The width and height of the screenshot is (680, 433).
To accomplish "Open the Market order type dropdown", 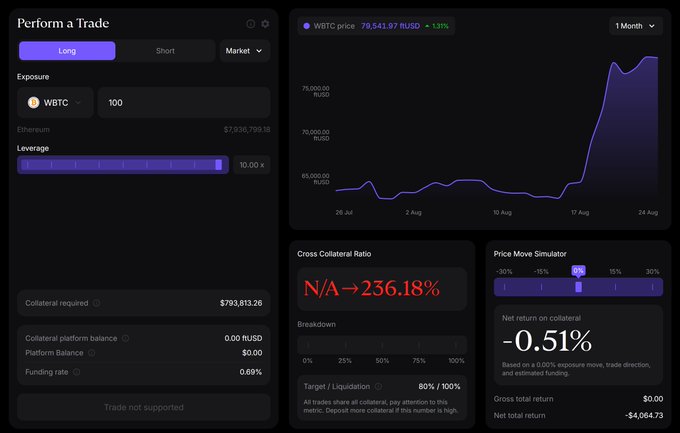I will pyautogui.click(x=245, y=51).
